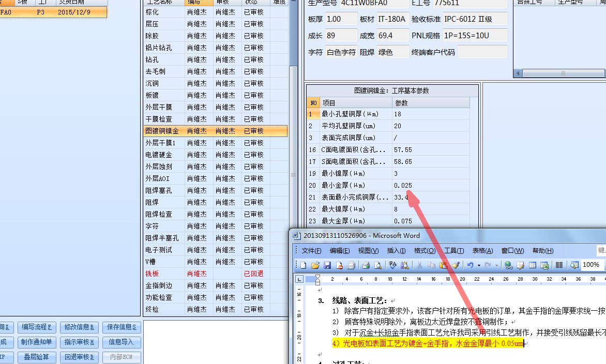606x364 pixels.
Task: Click the Cut scissors icon
Action: (419, 265)
